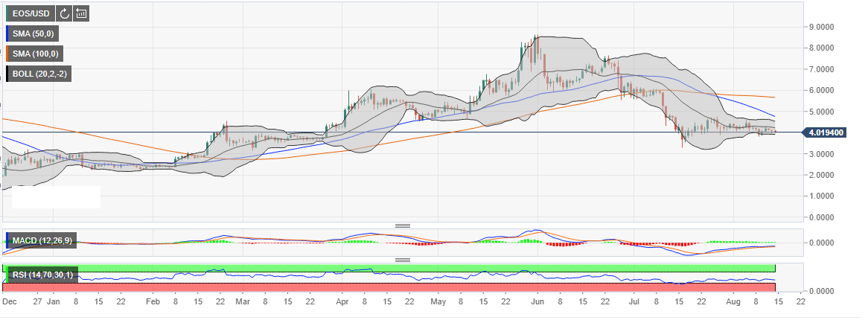Select the EOS/USD symbol label
This screenshot has height=320, width=868.
click(30, 13)
